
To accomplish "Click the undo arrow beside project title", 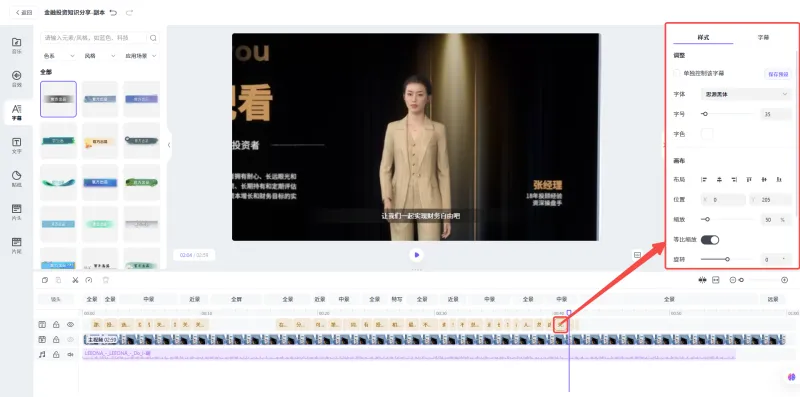I will (x=113, y=12).
